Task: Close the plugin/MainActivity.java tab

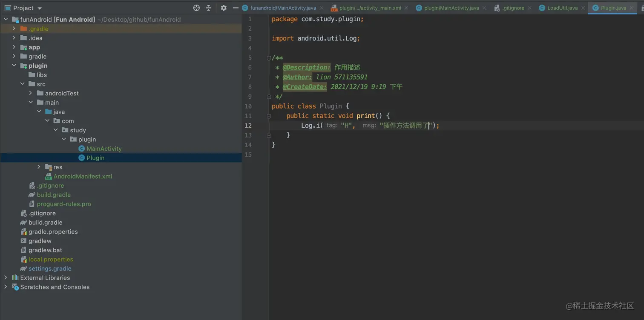Action: coord(484,8)
